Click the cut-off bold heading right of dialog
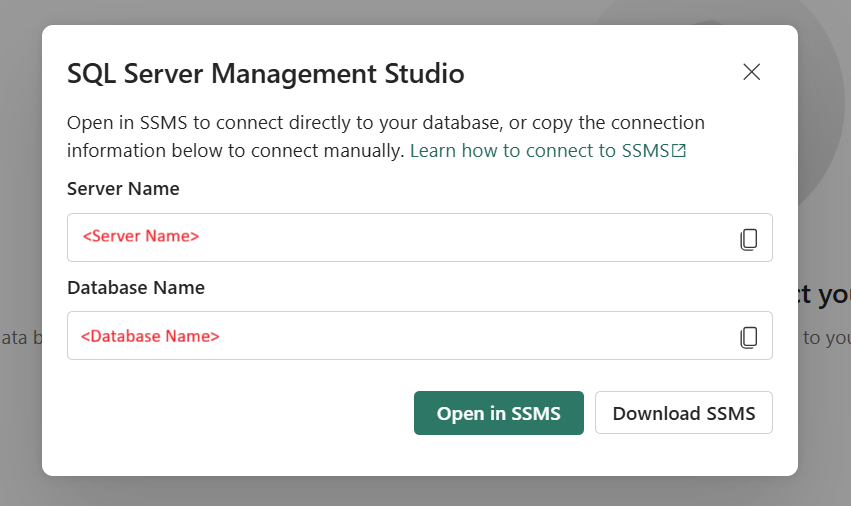Image resolution: width=851 pixels, height=506 pixels. [824, 295]
